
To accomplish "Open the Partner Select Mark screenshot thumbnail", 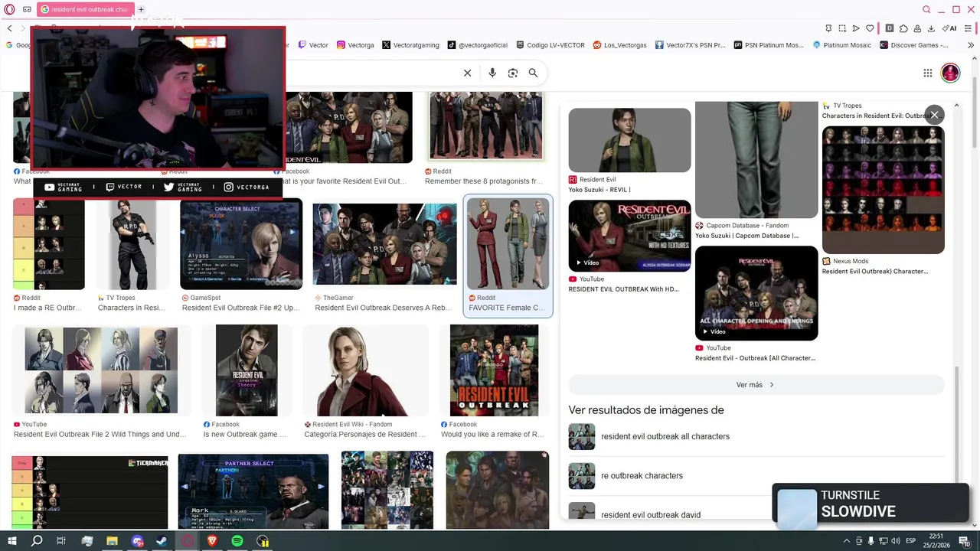I will coord(253,491).
